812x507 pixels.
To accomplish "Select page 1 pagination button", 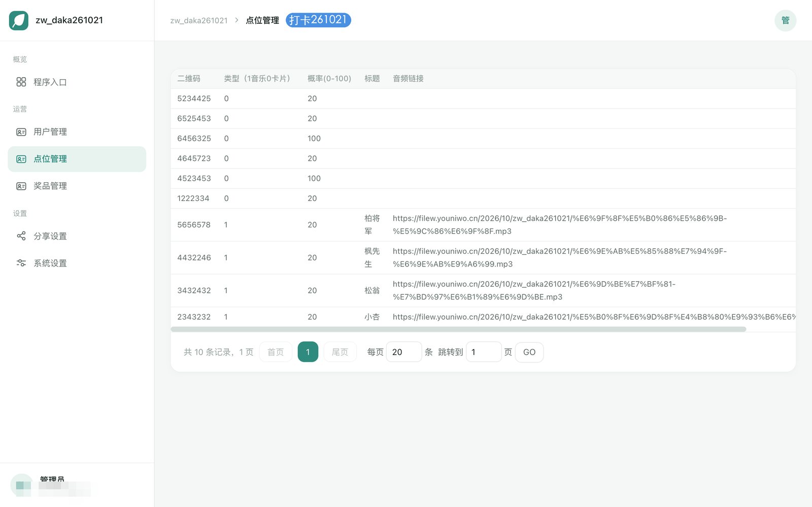I will point(308,352).
